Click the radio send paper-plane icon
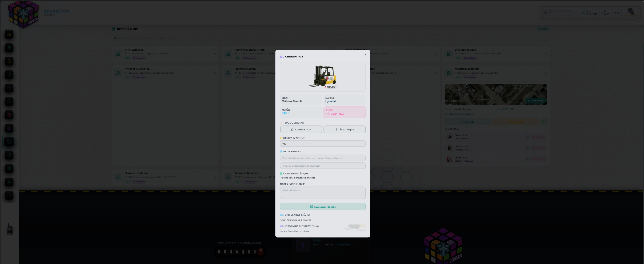 [x=576, y=13]
